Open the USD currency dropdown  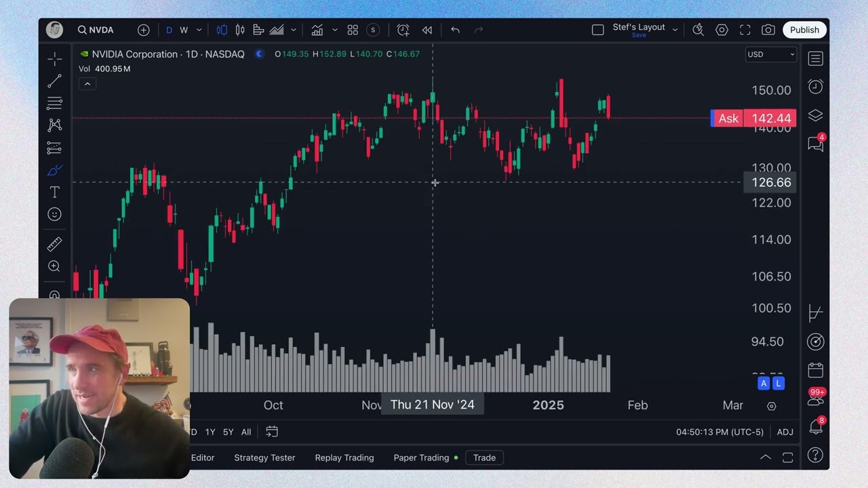coord(770,54)
